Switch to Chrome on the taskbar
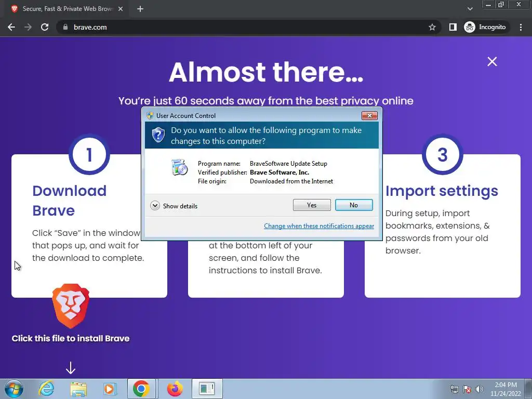 pos(141,389)
